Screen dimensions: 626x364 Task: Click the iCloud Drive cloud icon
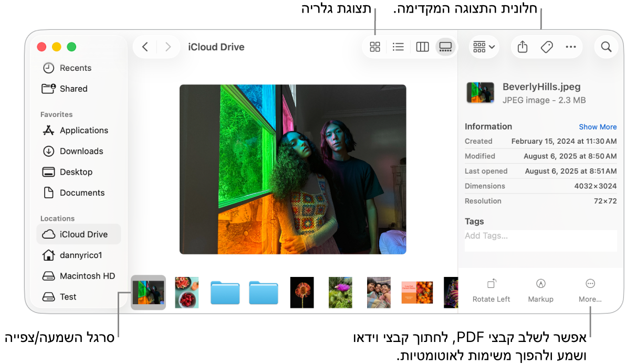pyautogui.click(x=49, y=234)
